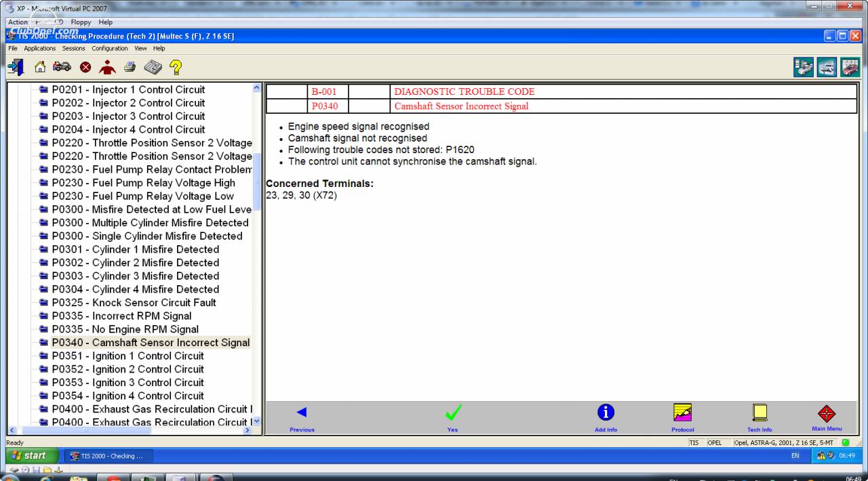This screenshot has height=481, width=868.
Task: Click the green status indicator light
Action: pos(846,442)
